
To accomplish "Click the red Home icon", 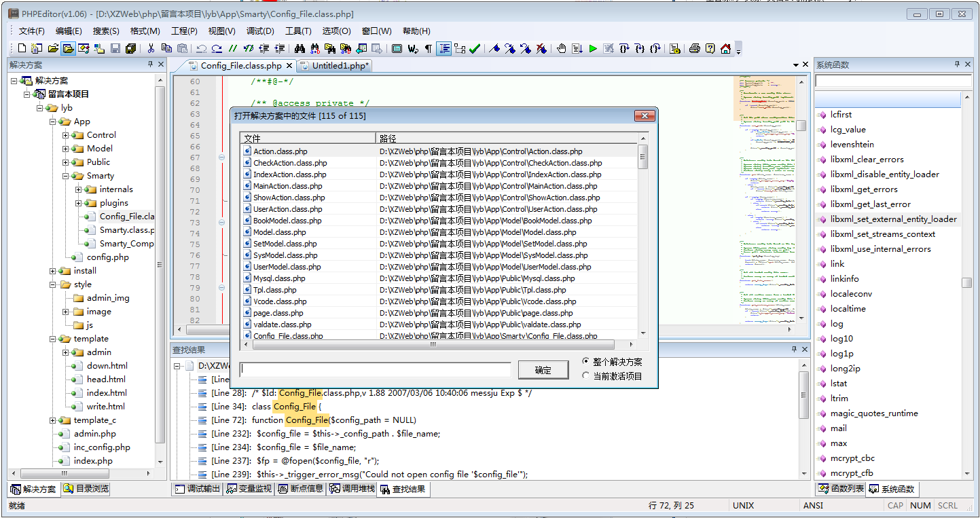I will (725, 48).
